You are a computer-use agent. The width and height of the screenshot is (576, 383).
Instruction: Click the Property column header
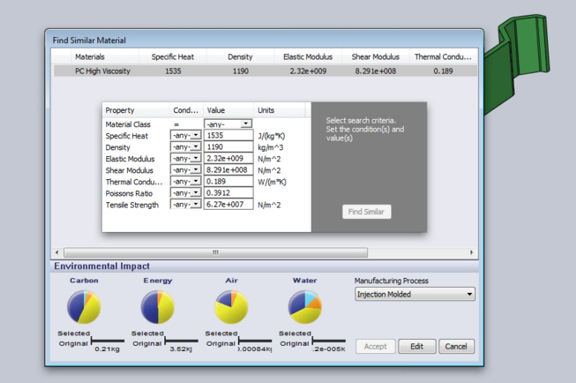point(135,110)
